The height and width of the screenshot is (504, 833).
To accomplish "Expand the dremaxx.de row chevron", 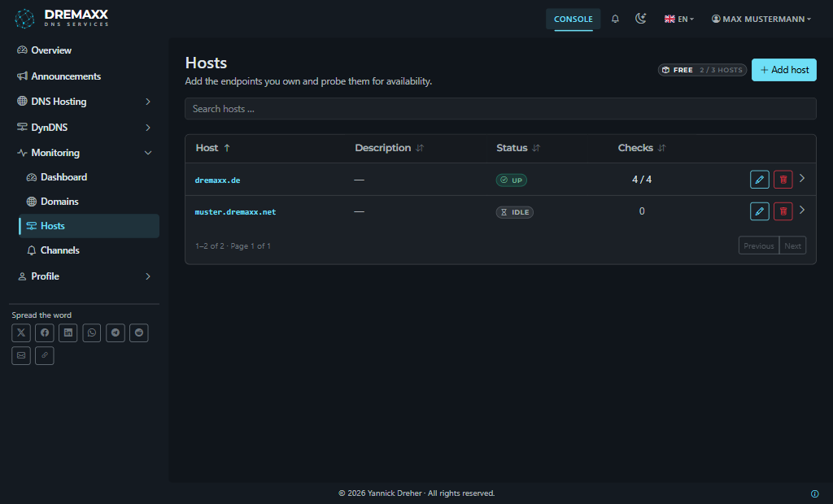I will coord(802,179).
